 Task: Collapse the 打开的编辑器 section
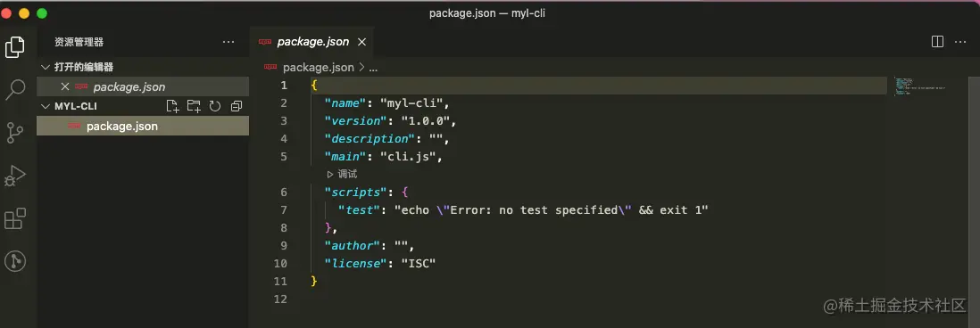[x=45, y=68]
